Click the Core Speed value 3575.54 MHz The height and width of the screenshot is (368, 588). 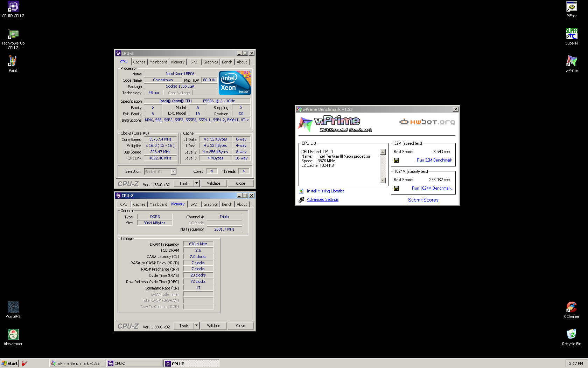point(160,139)
